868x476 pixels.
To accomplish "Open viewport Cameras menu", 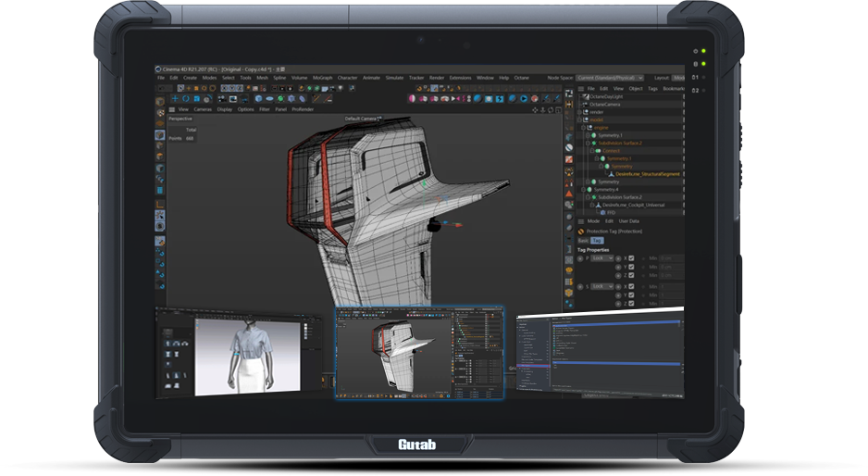I will point(203,109).
